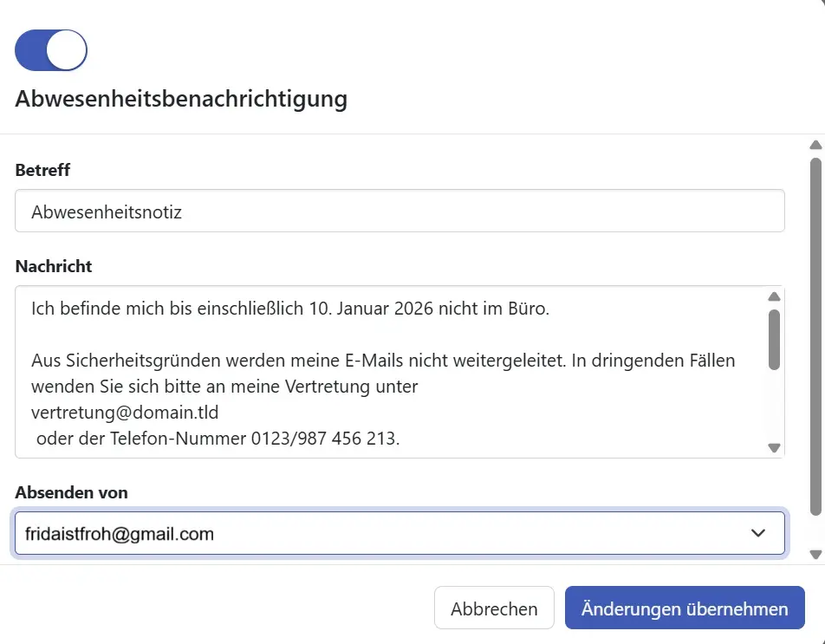Select the displayed sender email fridaistfroh@gmail.com
This screenshot has height=644, width=825.
tap(120, 533)
